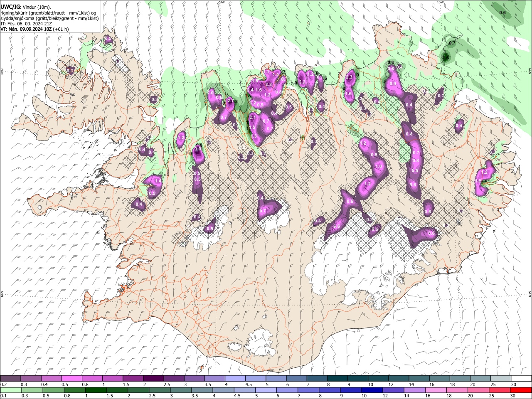This screenshot has width=532, height=399.
Task: Click the 'UWC/IG: Vindur (10m),' title line
Action: coord(26,7)
